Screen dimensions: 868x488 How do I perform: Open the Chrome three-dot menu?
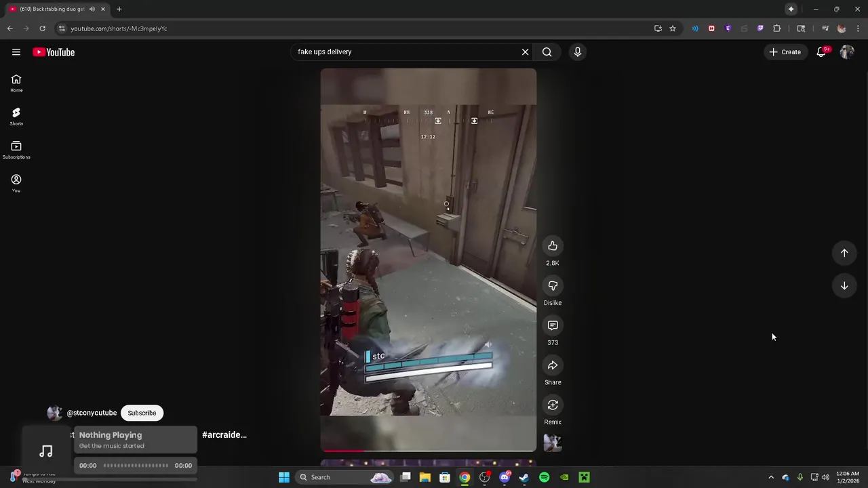tap(858, 28)
